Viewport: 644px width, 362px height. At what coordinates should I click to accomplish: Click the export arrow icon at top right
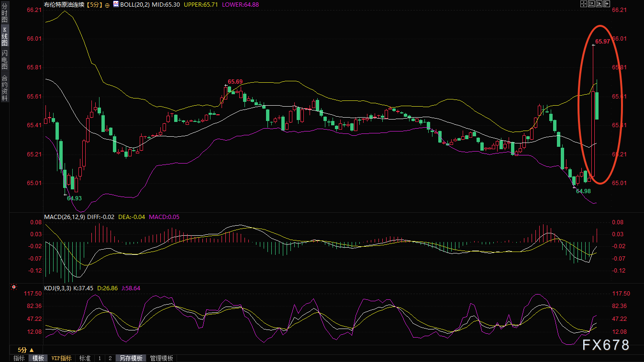[x=607, y=4]
